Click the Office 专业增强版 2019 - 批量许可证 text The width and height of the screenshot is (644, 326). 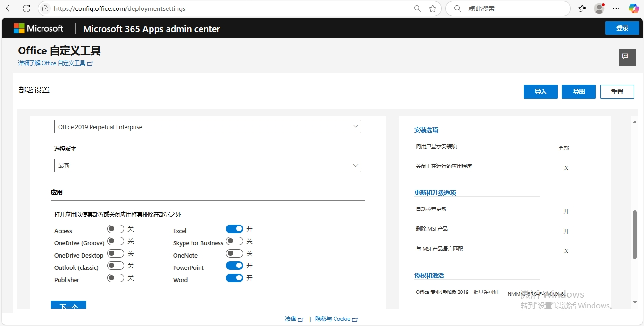(457, 292)
